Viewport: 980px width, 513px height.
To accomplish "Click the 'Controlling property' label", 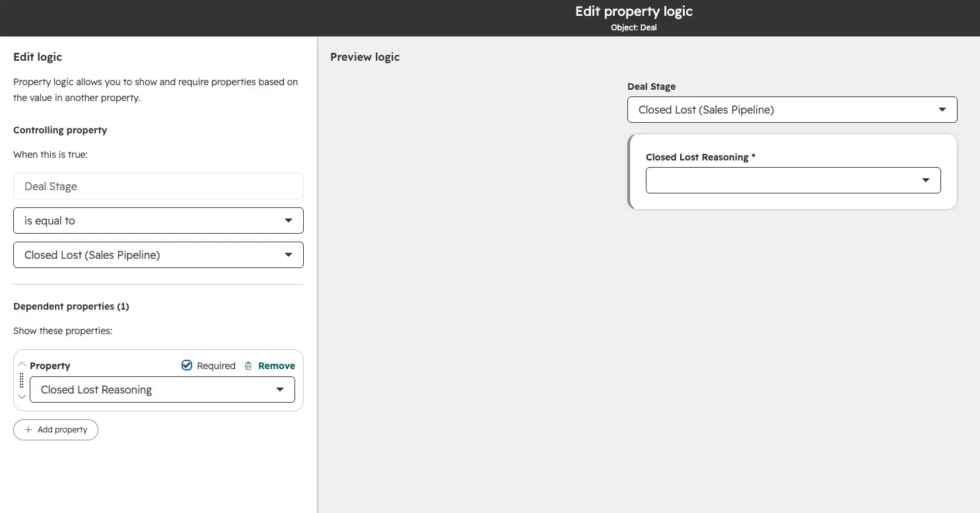I will pyautogui.click(x=60, y=130).
